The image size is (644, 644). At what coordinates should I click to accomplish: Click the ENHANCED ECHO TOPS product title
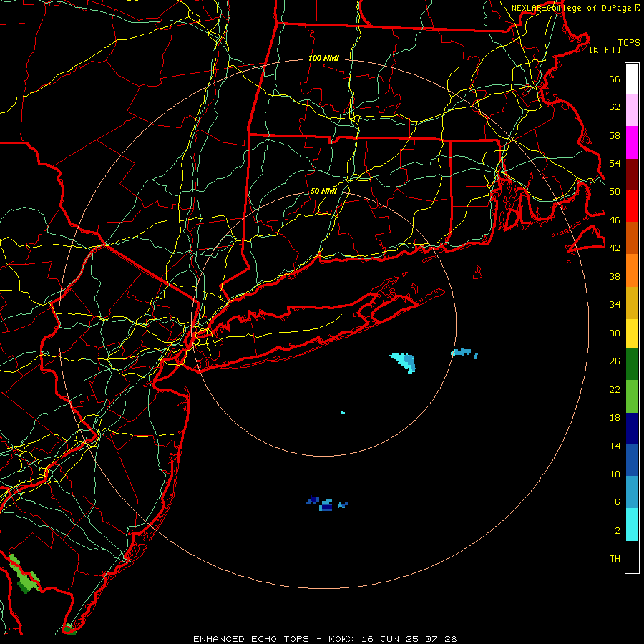(251, 639)
